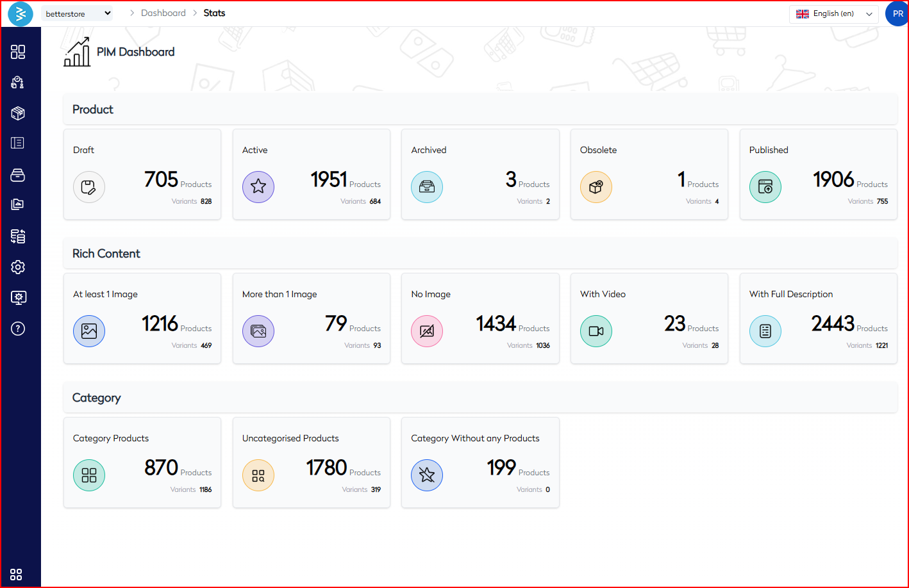
Task: Open the image gallery sidebar icon
Action: click(18, 205)
